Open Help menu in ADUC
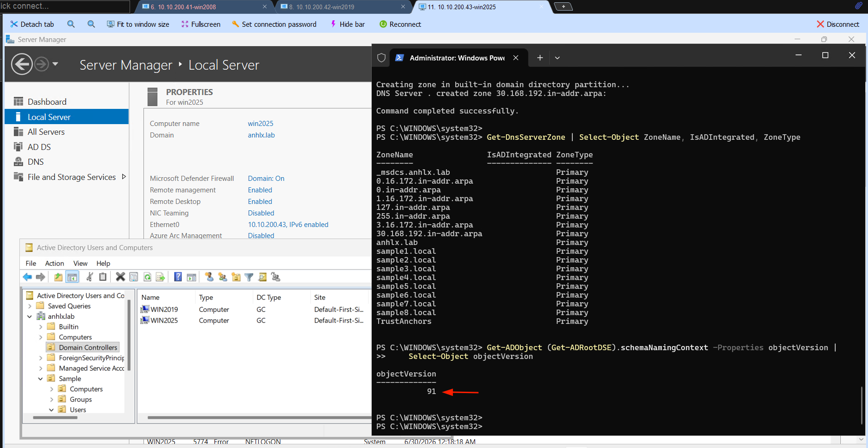The image size is (868, 448). click(x=103, y=263)
